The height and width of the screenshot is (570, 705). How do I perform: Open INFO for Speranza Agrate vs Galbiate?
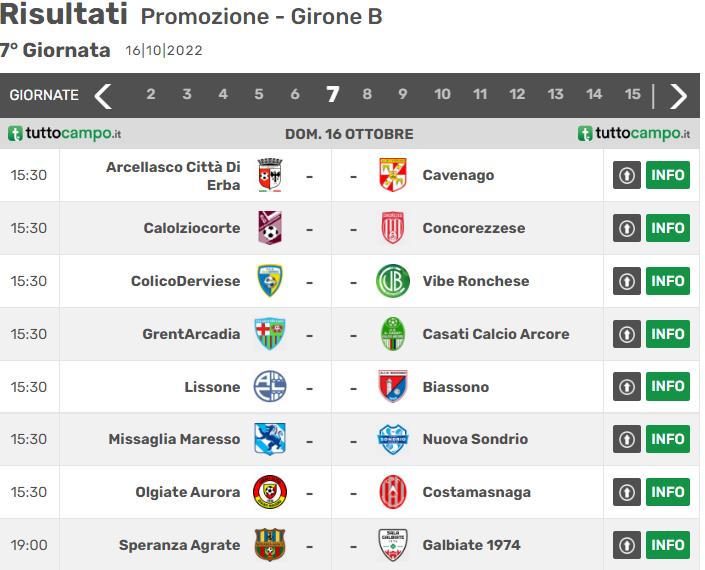[x=667, y=545]
